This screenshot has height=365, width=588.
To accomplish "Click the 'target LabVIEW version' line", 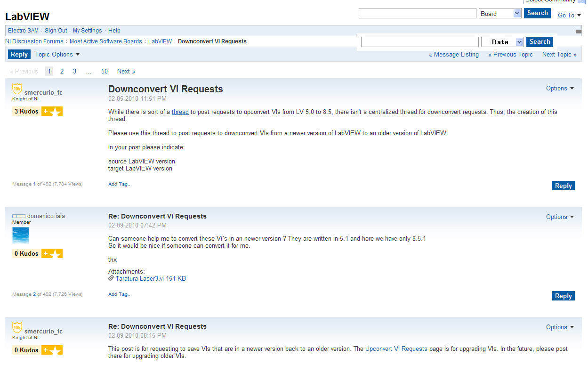I will (140, 168).
